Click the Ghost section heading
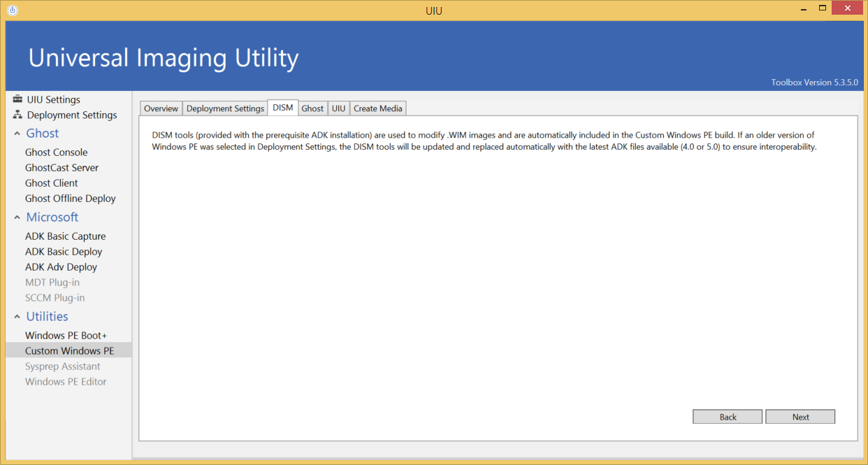This screenshot has height=465, width=868. pyautogui.click(x=43, y=134)
